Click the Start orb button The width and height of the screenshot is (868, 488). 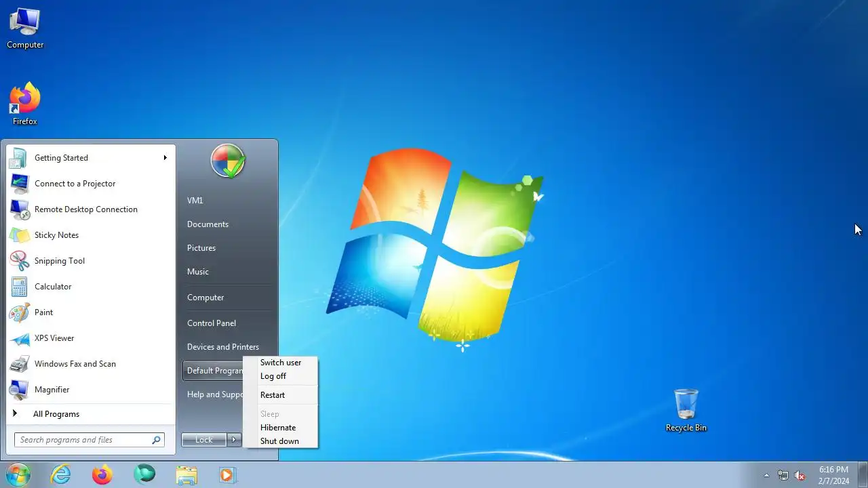click(18, 474)
